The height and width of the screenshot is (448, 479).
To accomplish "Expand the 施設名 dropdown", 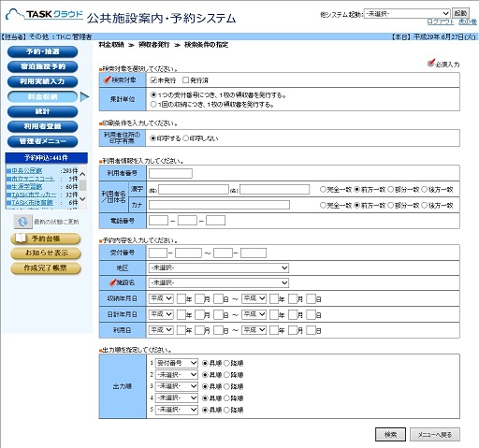I will click(x=219, y=282).
